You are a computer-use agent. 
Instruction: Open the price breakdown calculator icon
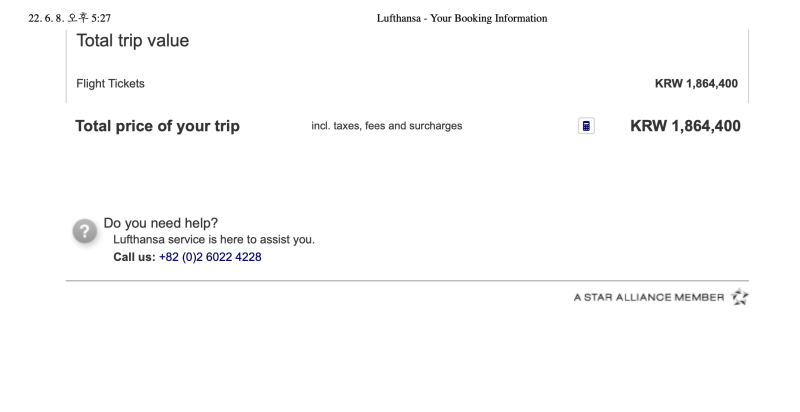[586, 126]
